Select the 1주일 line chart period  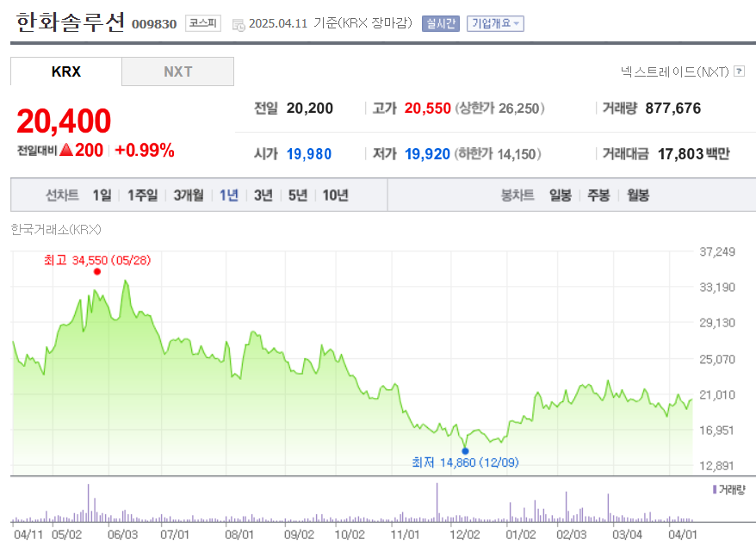pos(142,195)
